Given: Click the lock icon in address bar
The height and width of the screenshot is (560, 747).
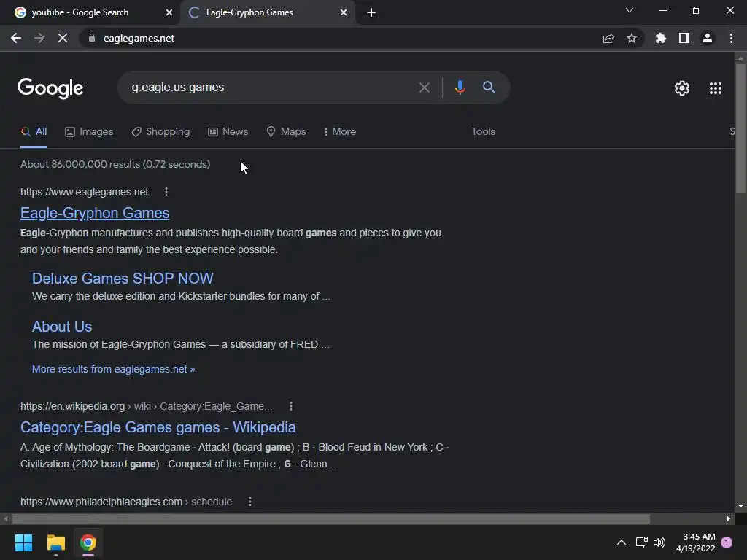Looking at the screenshot, I should coord(92,38).
